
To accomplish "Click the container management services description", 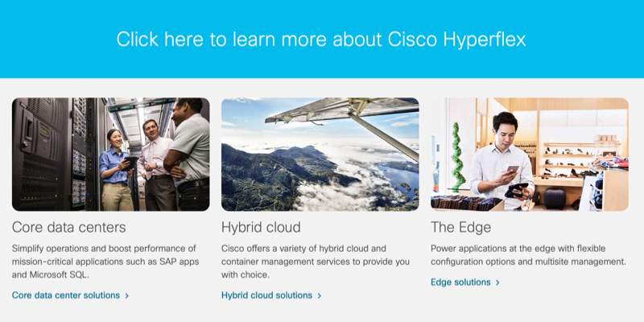I will click(x=316, y=262).
